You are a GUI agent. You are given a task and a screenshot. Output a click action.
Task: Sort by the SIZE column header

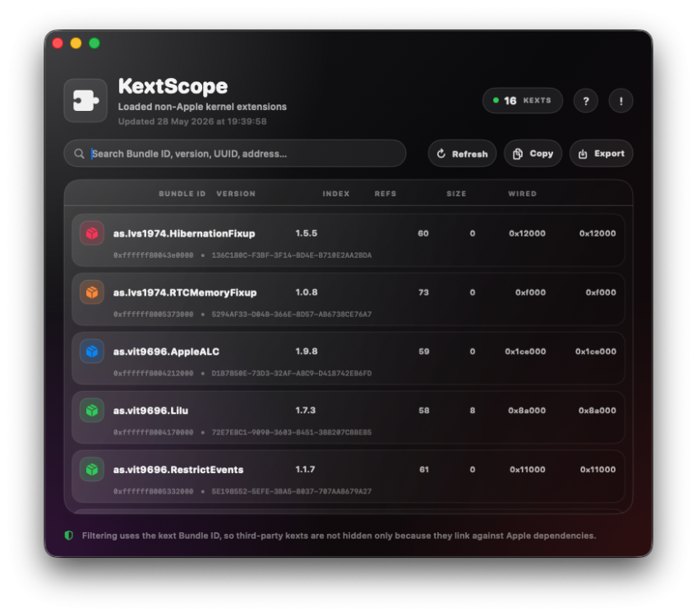point(456,194)
